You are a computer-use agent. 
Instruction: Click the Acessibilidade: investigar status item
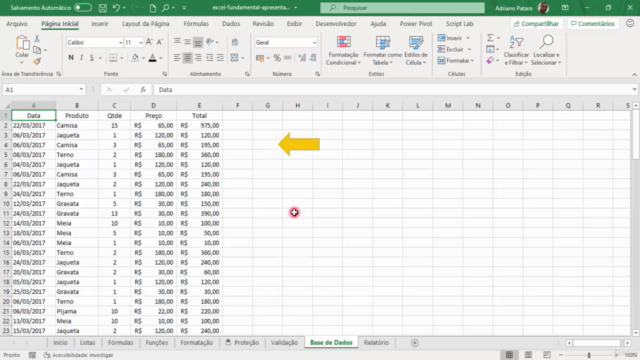pyautogui.click(x=79, y=355)
